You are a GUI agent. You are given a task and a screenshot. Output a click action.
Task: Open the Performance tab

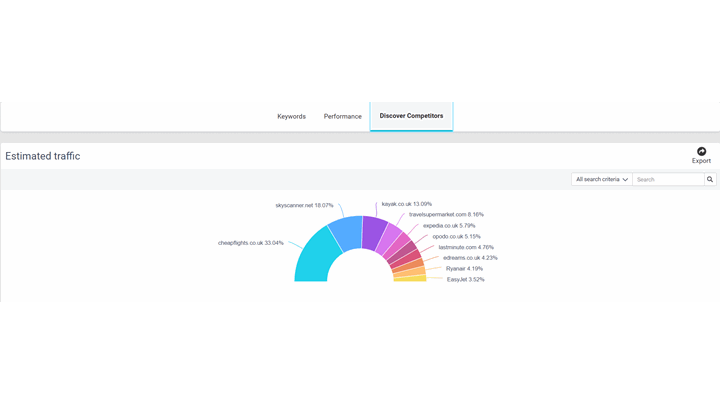point(342,116)
